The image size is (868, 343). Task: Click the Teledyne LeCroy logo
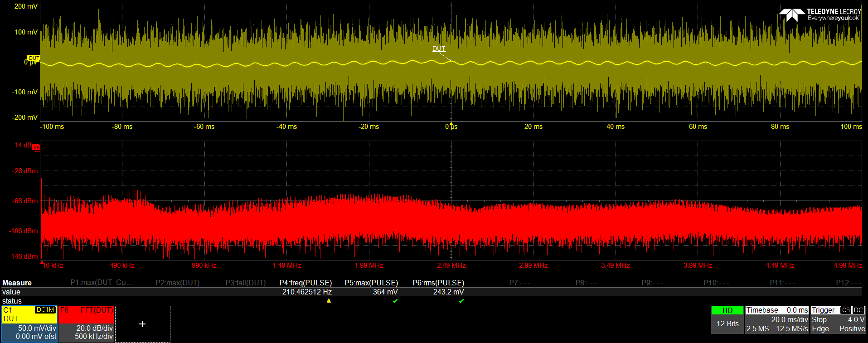(820, 15)
